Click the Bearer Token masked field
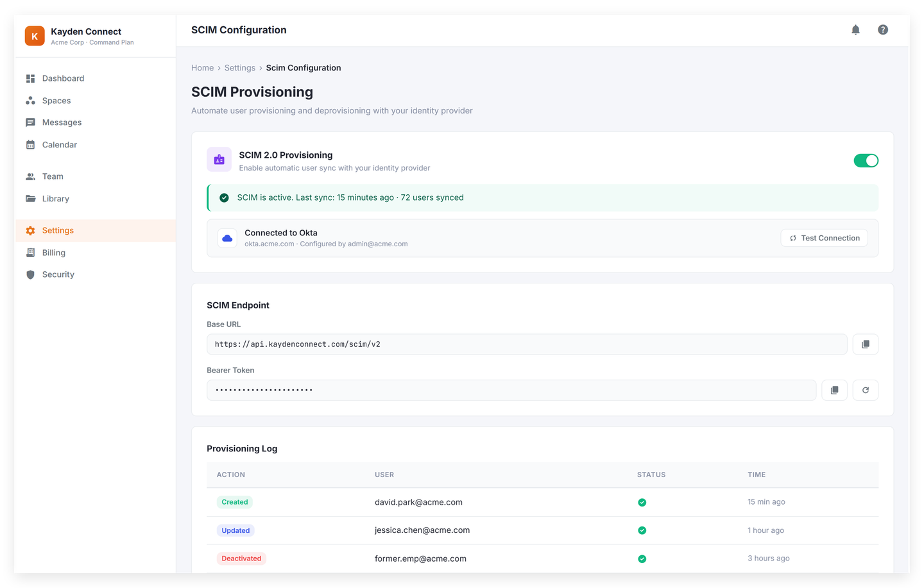The width and height of the screenshot is (924, 588). (511, 390)
